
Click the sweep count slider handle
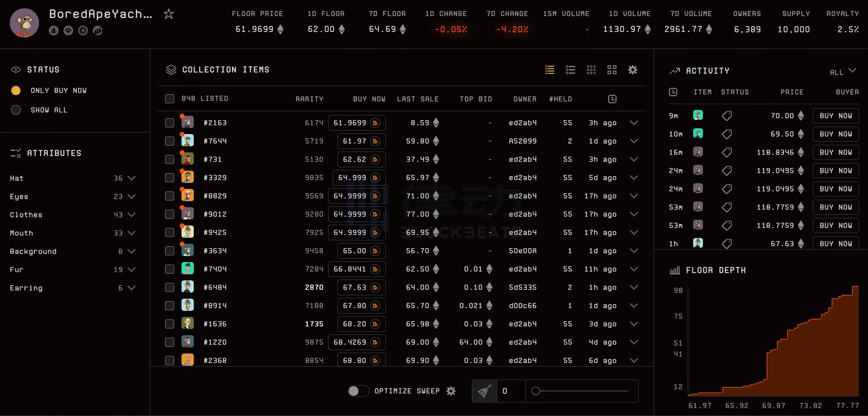coord(535,391)
